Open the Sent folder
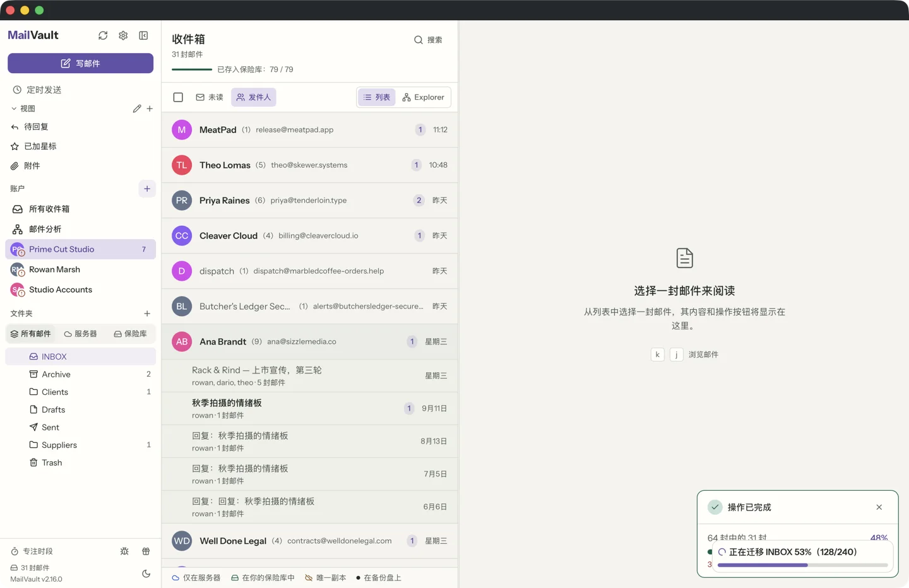This screenshot has height=588, width=909. [x=80, y=427]
